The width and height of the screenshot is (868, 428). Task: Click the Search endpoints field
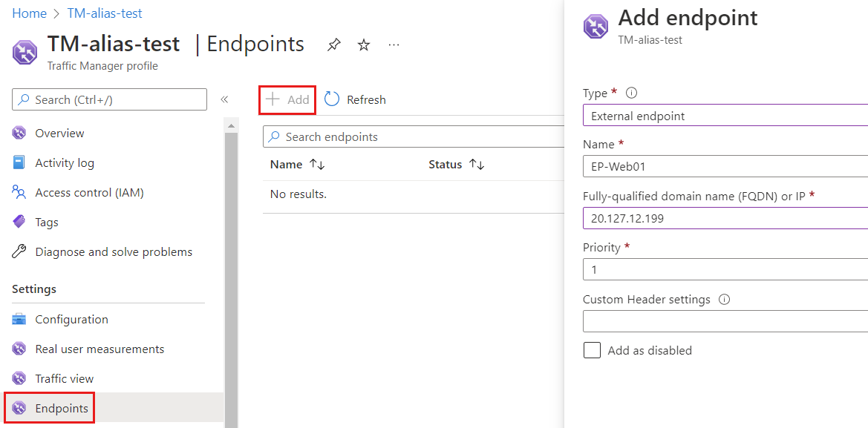point(414,136)
